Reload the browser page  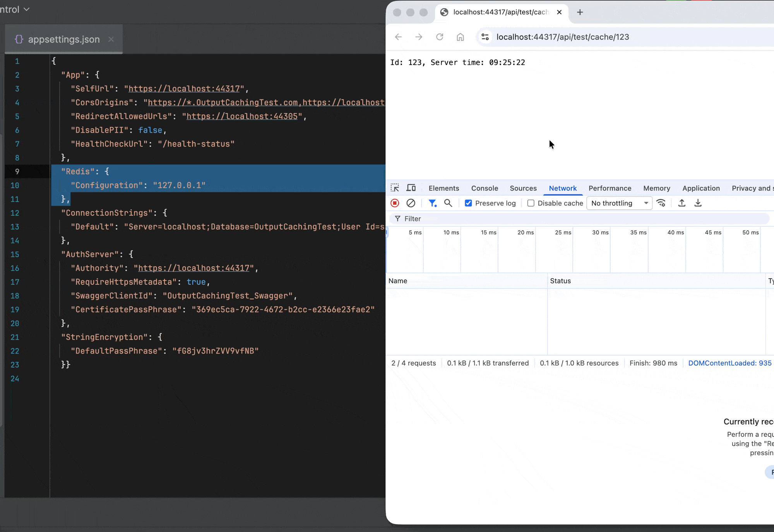440,37
